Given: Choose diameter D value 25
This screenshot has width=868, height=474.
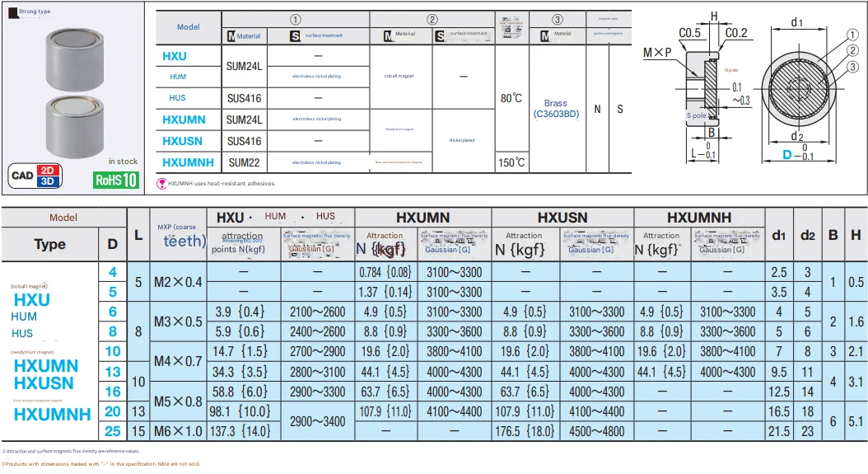Looking at the screenshot, I should pos(113,430).
